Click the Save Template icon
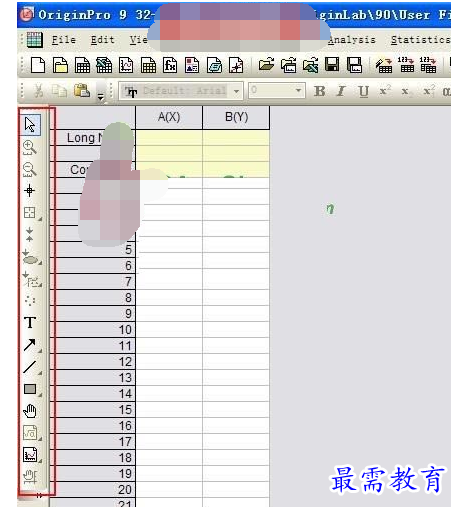This screenshot has height=511, width=453. tap(354, 65)
